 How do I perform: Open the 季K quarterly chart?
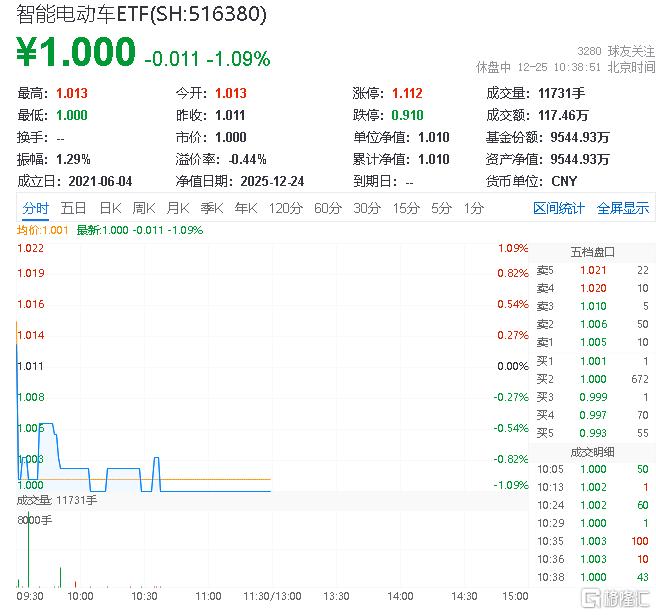tap(211, 208)
